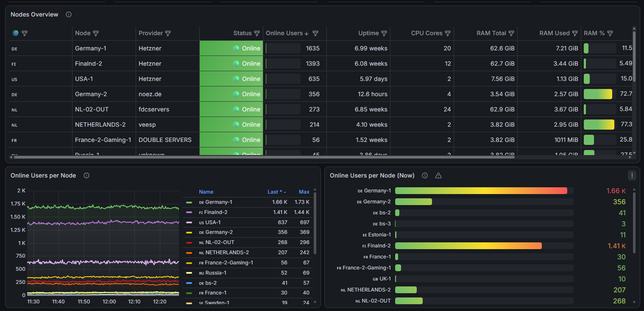The image size is (644, 311).
Task: Select Germany-1 cell in Node column
Action: point(104,48)
